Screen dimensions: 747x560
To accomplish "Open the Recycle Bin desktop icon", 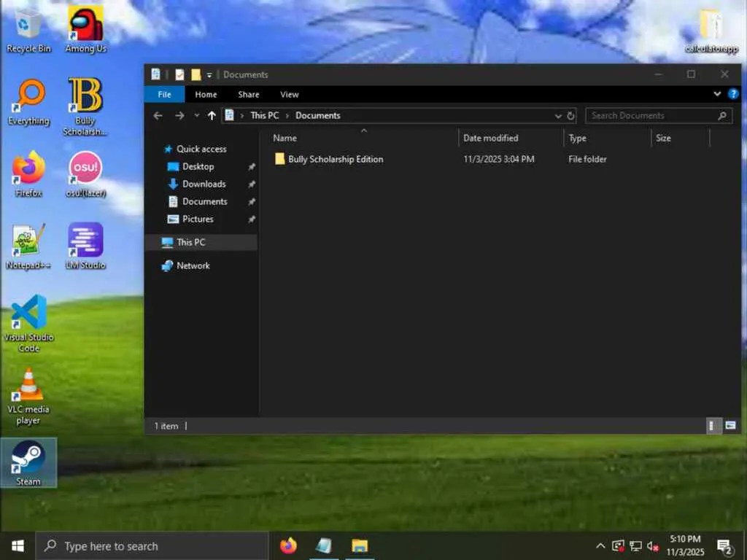I will coord(28,28).
